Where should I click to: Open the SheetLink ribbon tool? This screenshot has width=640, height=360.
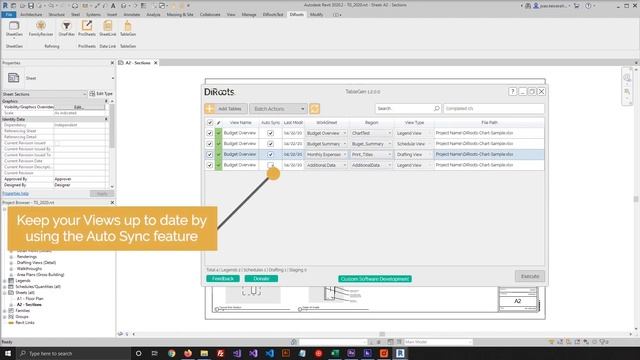click(108, 29)
